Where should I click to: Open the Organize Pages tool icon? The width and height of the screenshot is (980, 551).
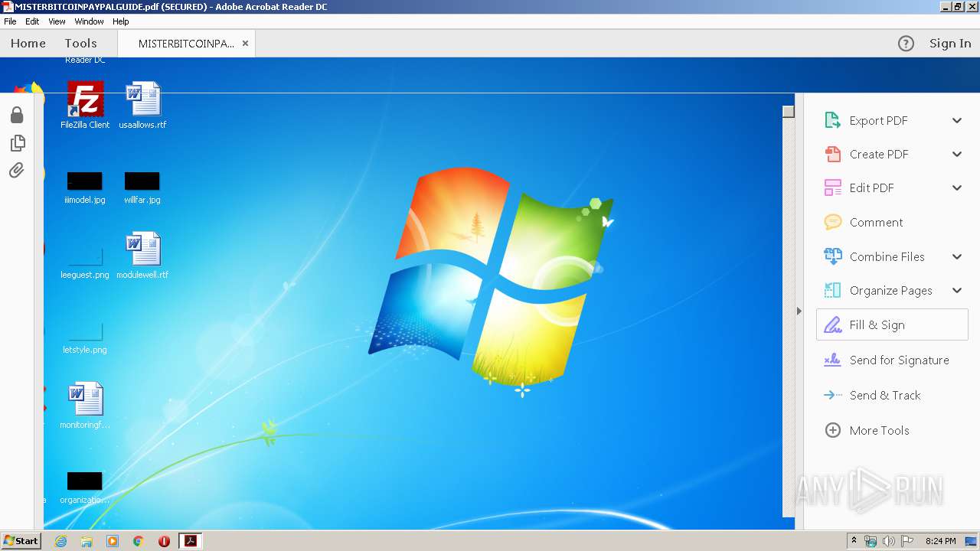coord(832,290)
